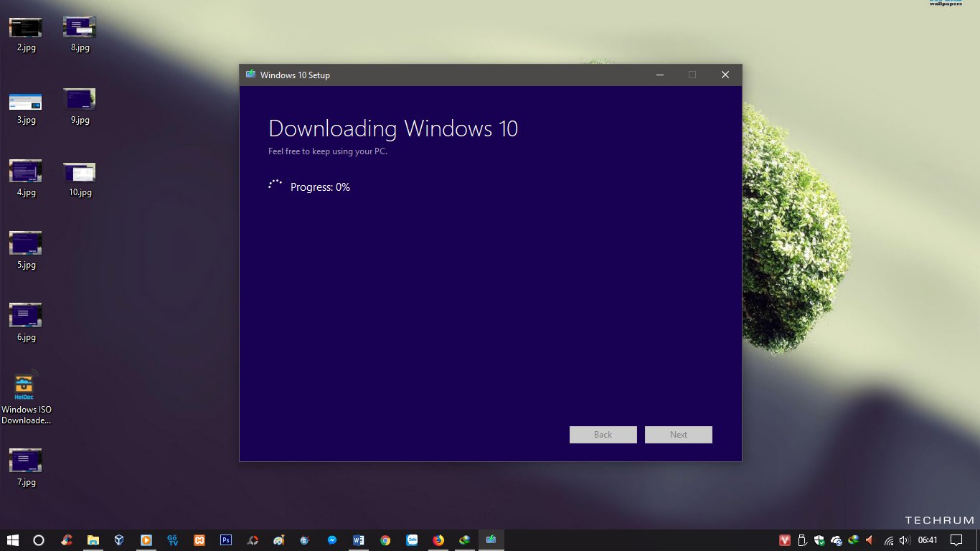Image resolution: width=980 pixels, height=551 pixels.
Task: Open the orange media player taskbar icon
Action: tap(146, 540)
